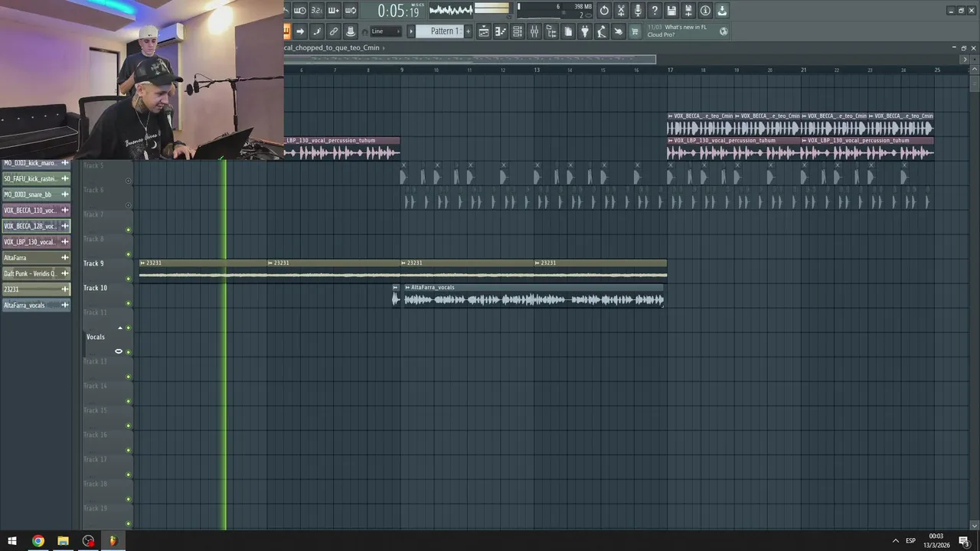
Task: Toggle the stamp tool icon in toolbar
Action: tap(350, 31)
